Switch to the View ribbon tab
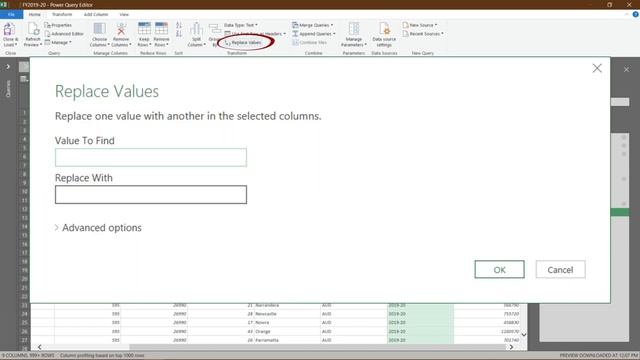This screenshot has height=360, width=640. (124, 14)
